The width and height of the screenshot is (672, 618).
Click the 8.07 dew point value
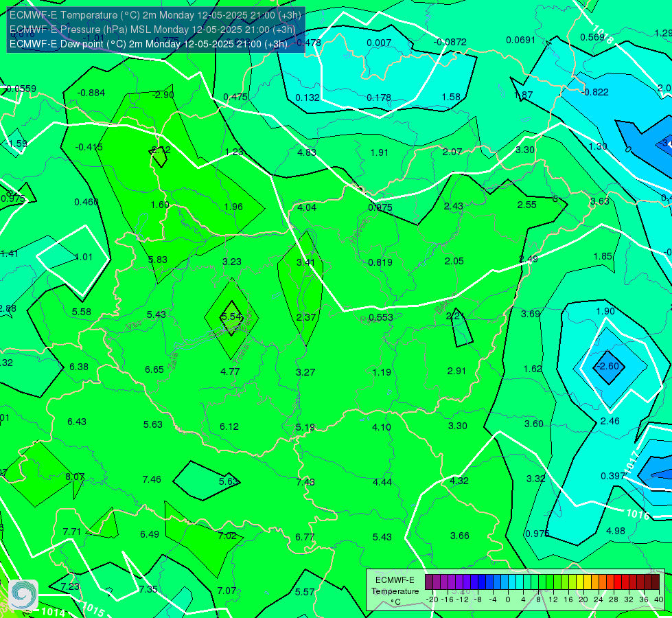75,477
